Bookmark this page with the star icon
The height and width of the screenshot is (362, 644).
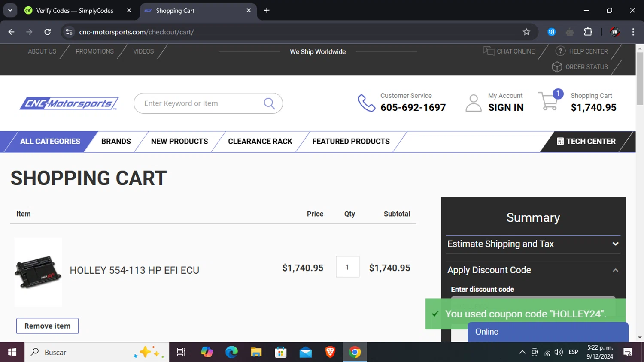coord(526,32)
